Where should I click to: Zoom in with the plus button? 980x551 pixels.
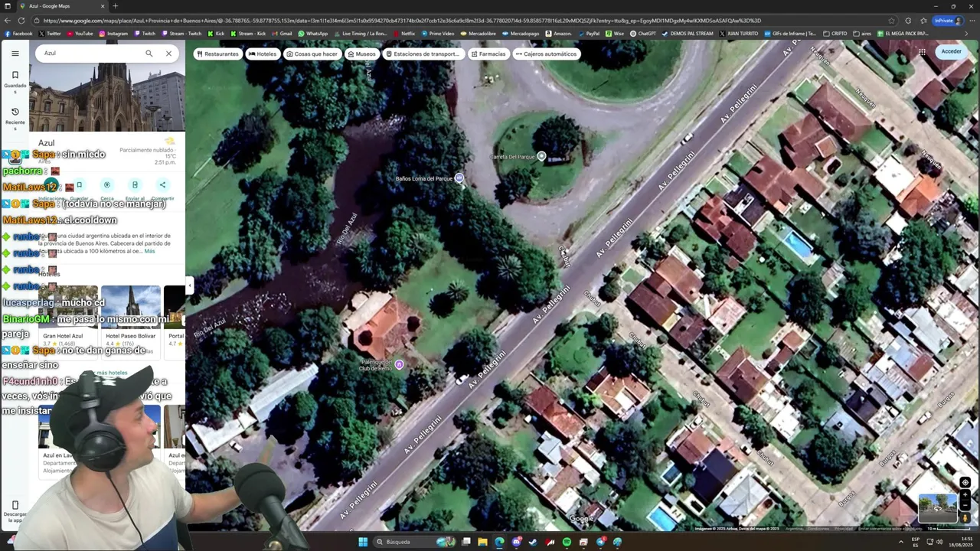965,495
